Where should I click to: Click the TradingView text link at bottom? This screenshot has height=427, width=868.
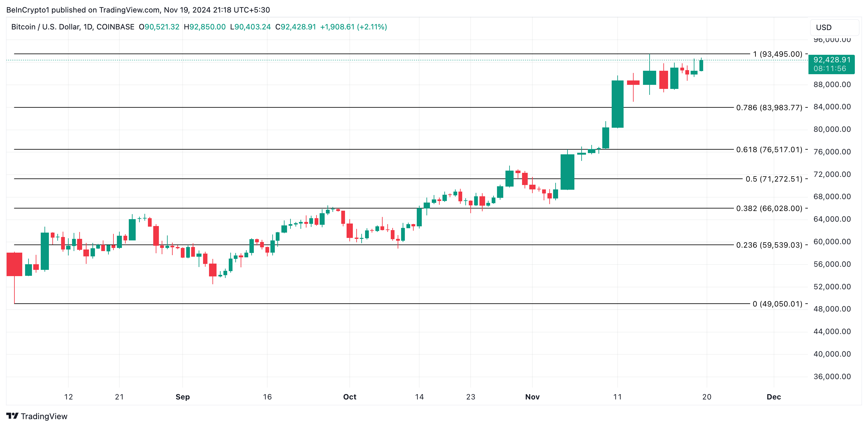tap(44, 416)
